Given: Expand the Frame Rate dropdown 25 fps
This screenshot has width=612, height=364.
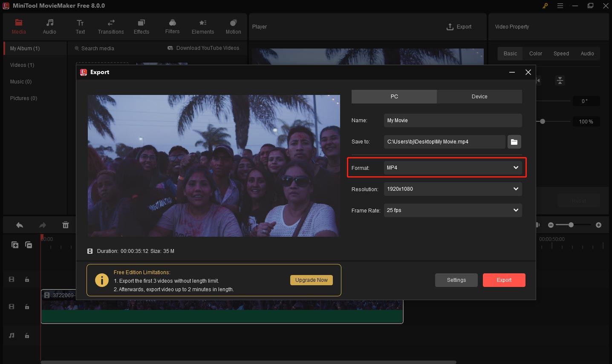Looking at the screenshot, I should pyautogui.click(x=453, y=210).
